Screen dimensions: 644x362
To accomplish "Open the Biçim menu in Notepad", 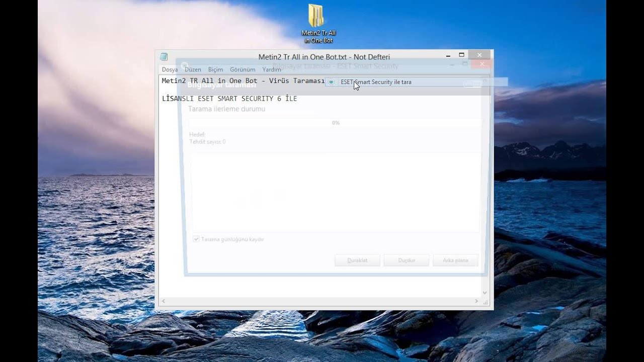I will click(x=215, y=69).
